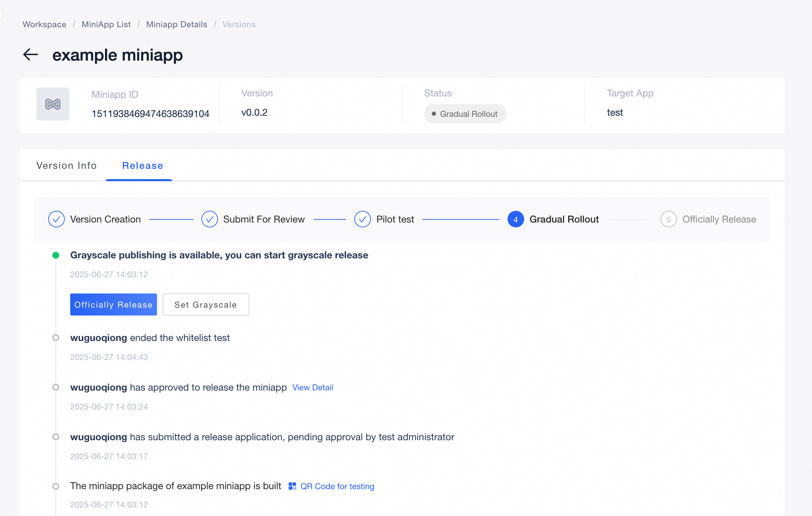Click the Pilot test checkmark step icon

(362, 219)
